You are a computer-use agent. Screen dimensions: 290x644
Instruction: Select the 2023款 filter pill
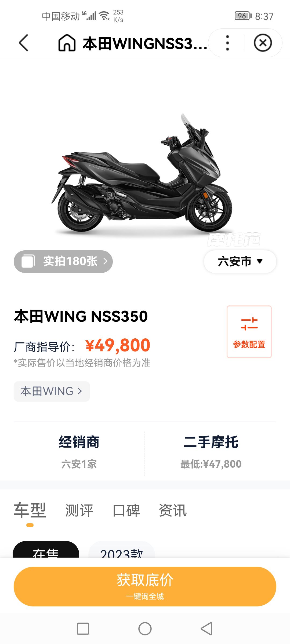point(122,550)
